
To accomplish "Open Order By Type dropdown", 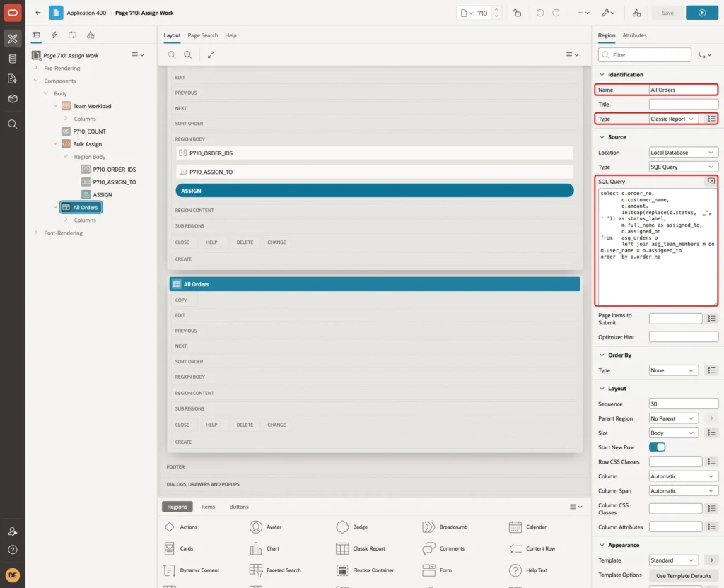I will point(673,370).
